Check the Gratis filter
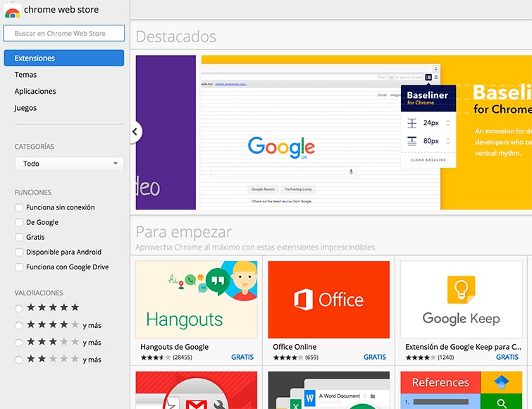This screenshot has width=532, height=409. tap(19, 237)
